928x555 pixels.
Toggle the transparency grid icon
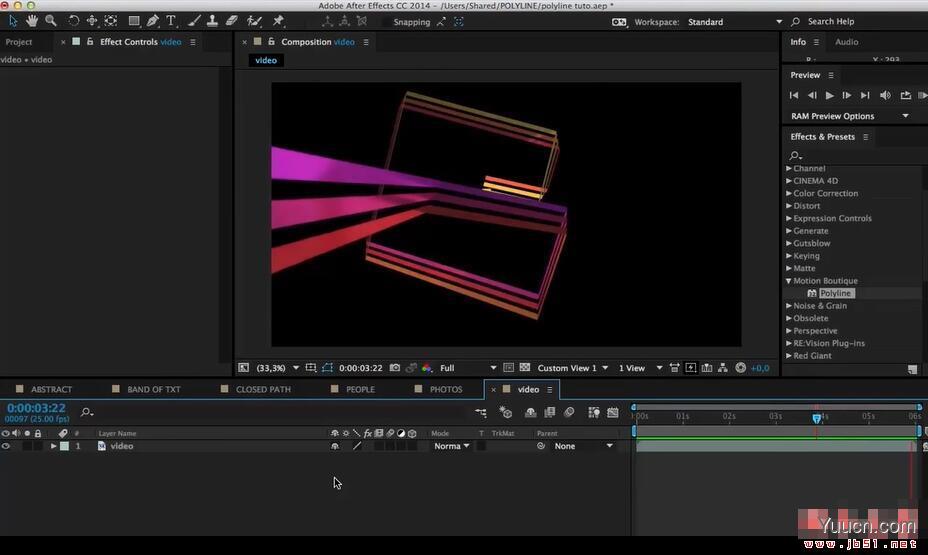point(524,368)
